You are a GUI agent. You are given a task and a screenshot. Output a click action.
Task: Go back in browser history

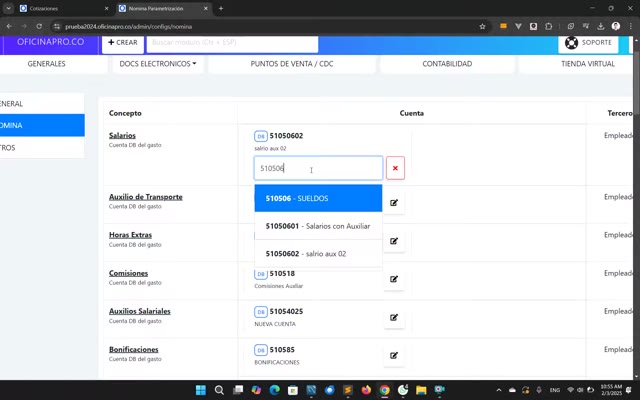tap(9, 27)
